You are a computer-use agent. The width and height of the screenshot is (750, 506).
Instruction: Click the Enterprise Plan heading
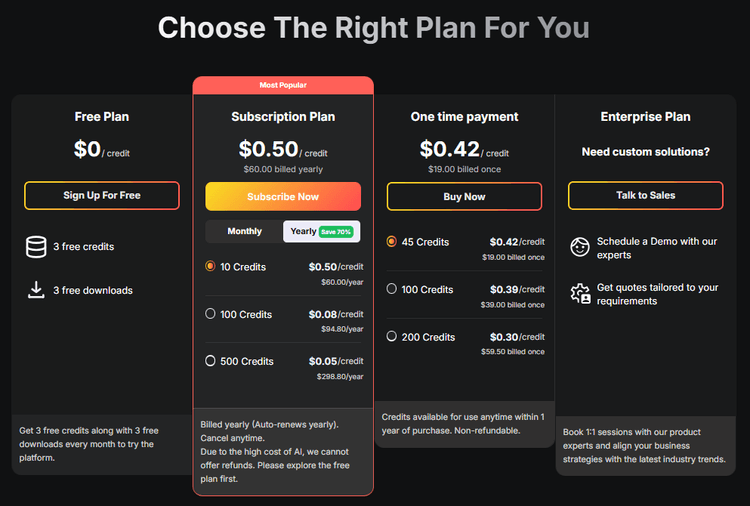pyautogui.click(x=645, y=117)
